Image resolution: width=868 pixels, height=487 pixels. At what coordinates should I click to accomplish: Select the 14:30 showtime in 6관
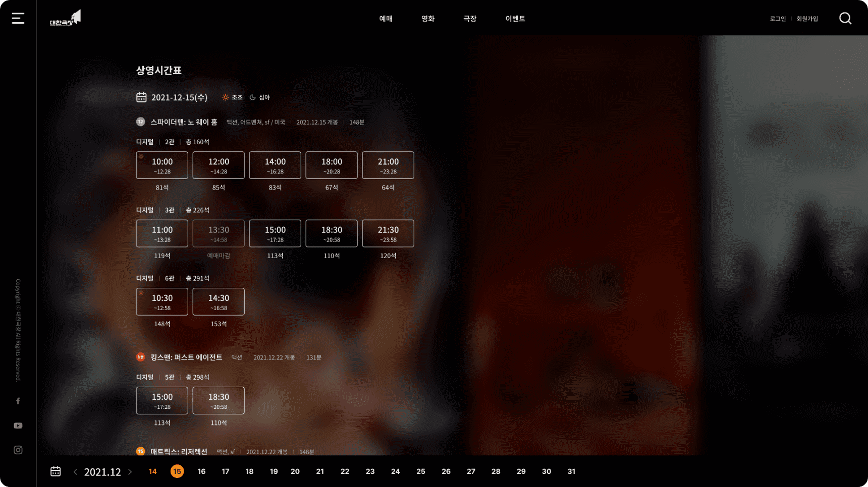(219, 301)
